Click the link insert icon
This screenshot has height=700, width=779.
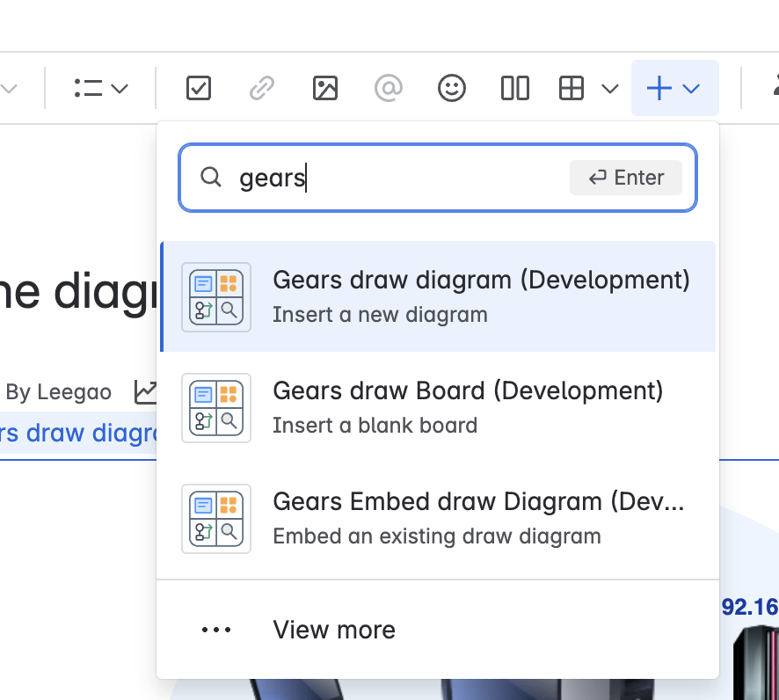(x=262, y=89)
